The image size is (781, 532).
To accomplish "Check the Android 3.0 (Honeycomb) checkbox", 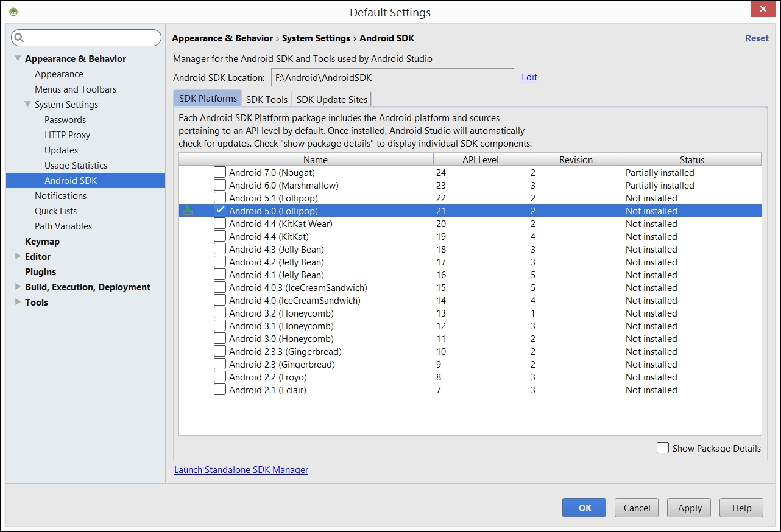I will tap(220, 338).
